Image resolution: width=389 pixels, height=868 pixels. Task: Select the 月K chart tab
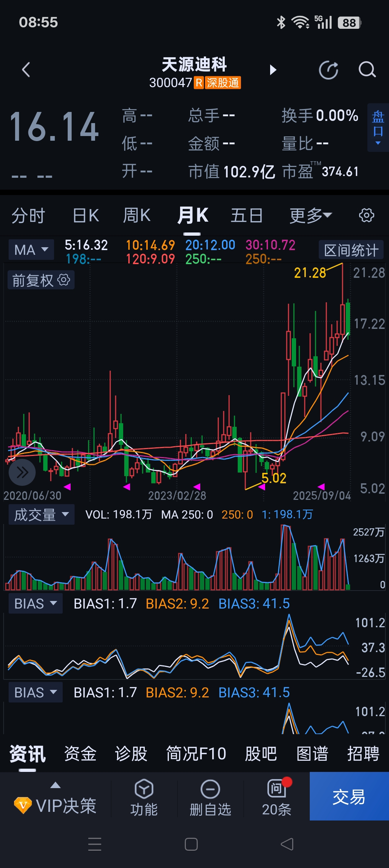(193, 216)
